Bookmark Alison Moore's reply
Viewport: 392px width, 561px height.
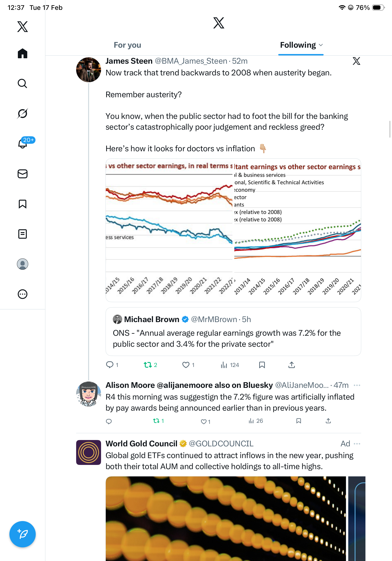298,421
